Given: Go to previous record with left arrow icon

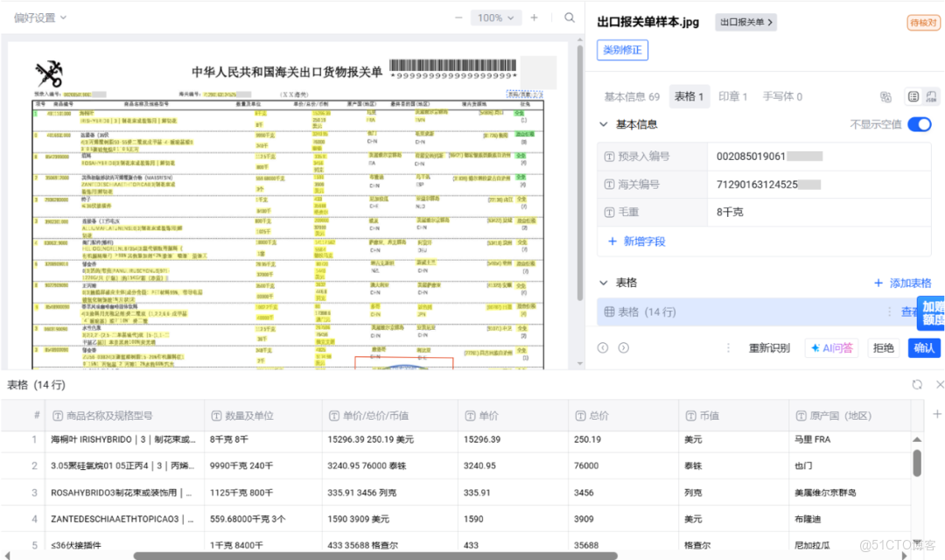Looking at the screenshot, I should [603, 347].
